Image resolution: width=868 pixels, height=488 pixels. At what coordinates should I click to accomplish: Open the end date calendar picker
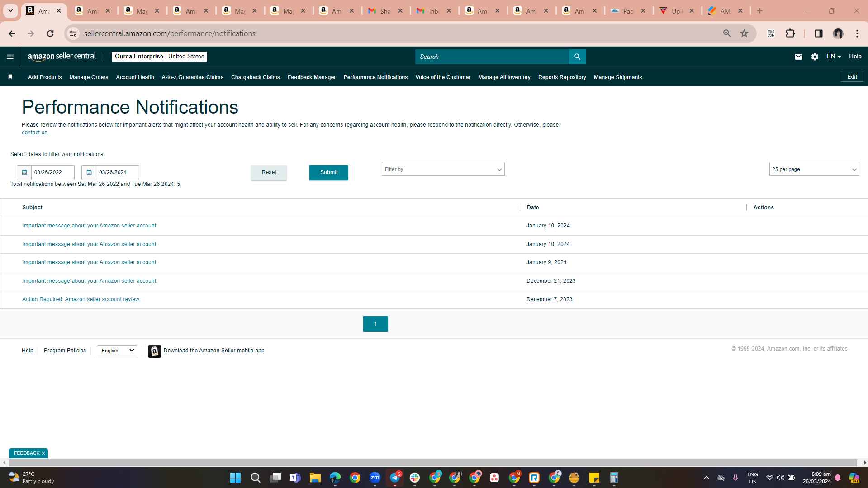coord(89,172)
